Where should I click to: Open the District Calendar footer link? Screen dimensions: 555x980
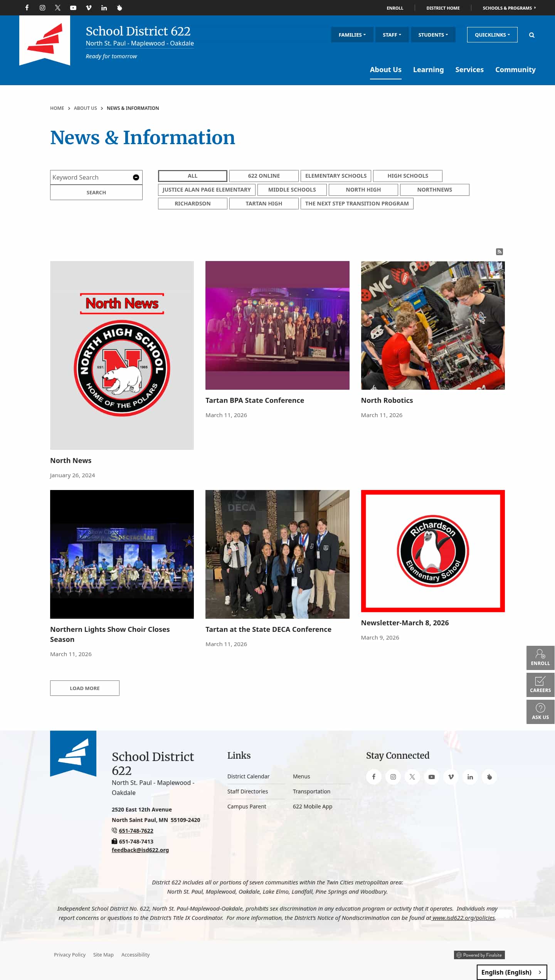[249, 776]
